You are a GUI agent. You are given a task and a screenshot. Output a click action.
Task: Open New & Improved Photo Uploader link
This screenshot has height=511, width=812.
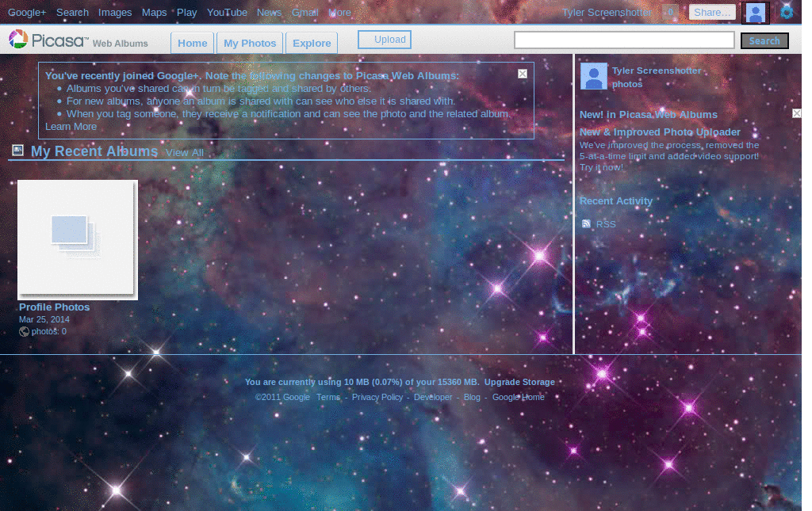click(660, 132)
